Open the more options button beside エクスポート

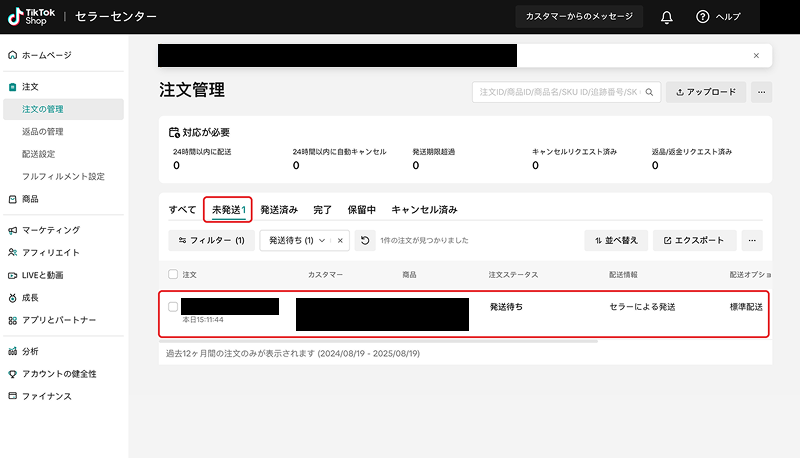click(x=752, y=240)
